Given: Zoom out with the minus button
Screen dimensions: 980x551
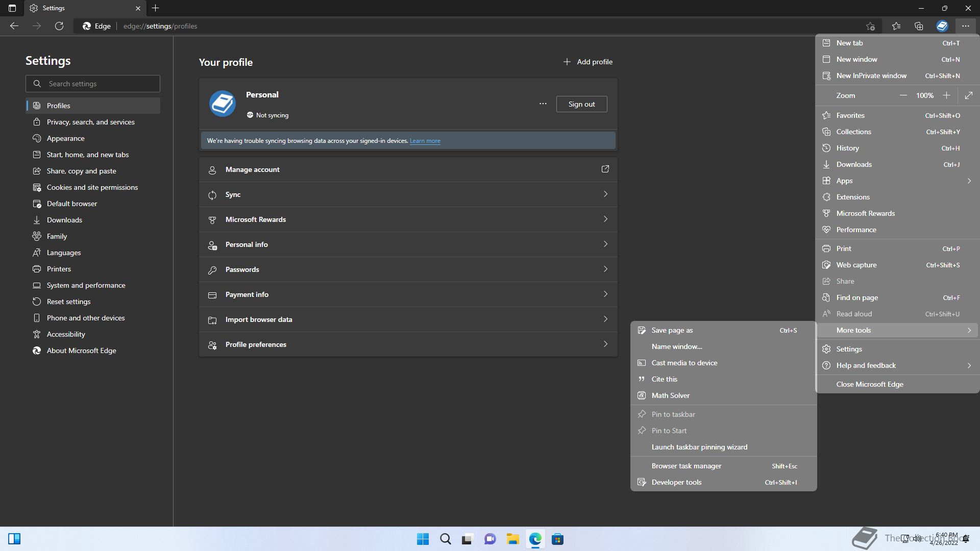Looking at the screenshot, I should pos(903,95).
